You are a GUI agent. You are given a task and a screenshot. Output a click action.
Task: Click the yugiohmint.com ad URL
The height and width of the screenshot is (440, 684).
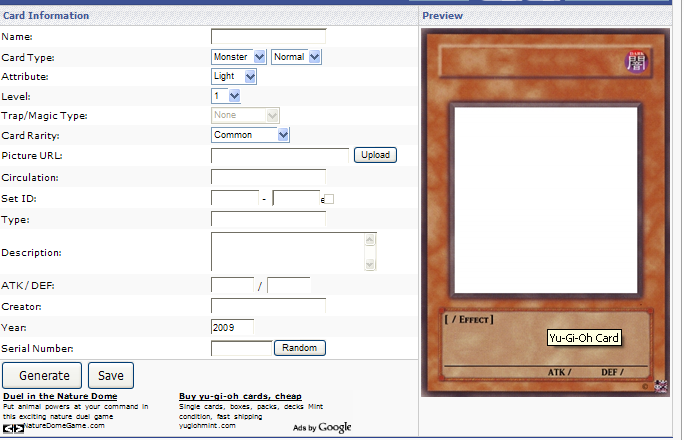pyautogui.click(x=207, y=426)
